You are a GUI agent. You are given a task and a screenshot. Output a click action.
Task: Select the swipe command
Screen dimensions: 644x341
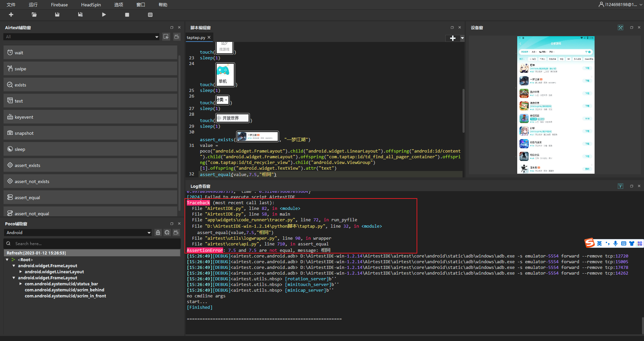click(90, 69)
